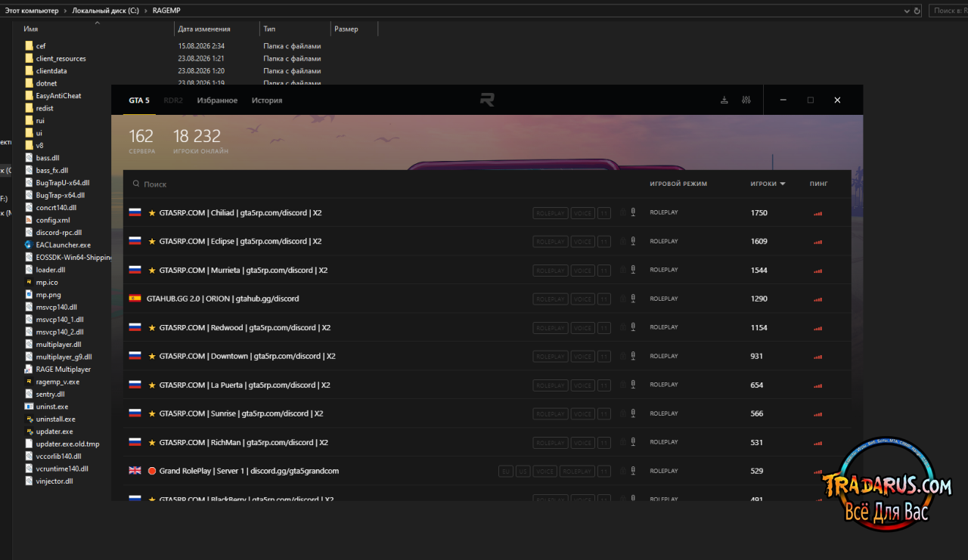
Task: Click the US tag on Grand RolePlay row
Action: click(523, 472)
